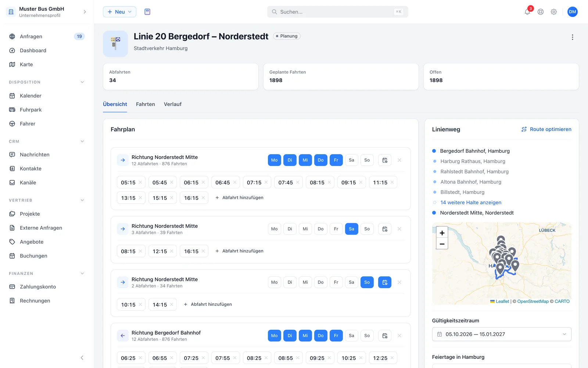Viewport: 588px width, 368px height.
Task: Click Route optimieren
Action: (546, 129)
